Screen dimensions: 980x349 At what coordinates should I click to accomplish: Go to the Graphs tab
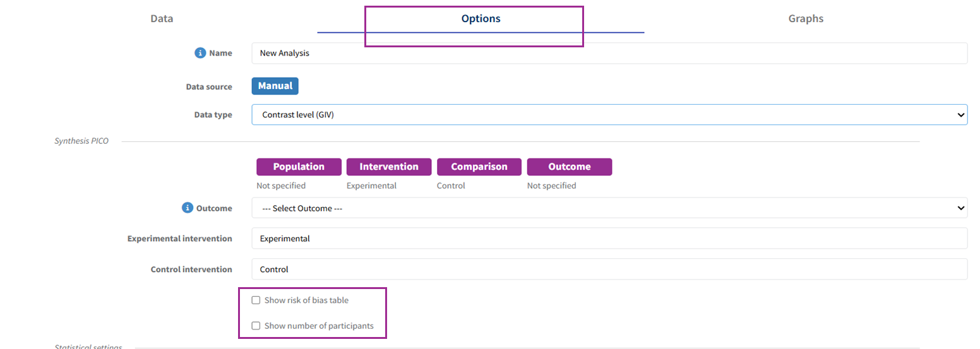click(x=805, y=19)
